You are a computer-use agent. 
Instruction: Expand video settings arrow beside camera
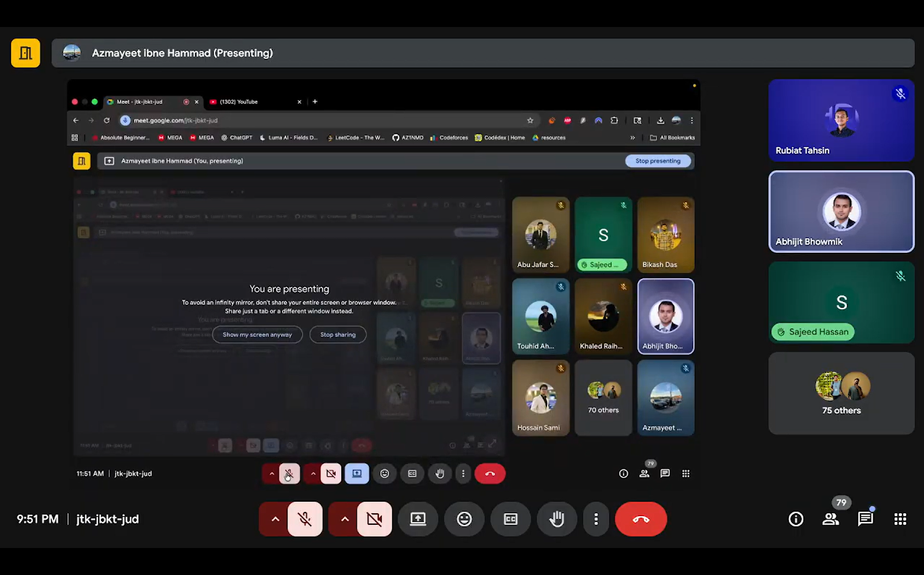345,519
